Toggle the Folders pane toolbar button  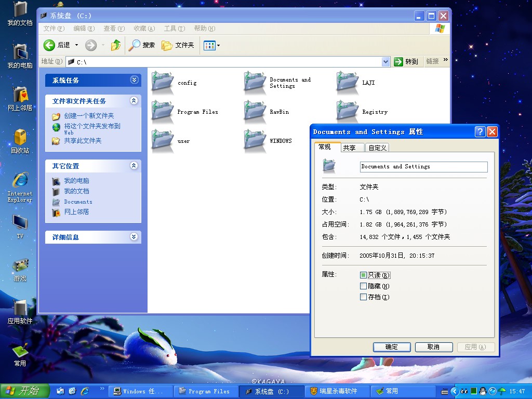coord(178,45)
